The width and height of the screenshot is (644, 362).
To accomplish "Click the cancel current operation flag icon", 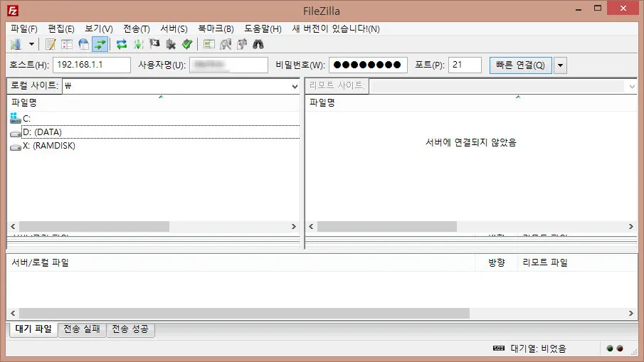I will click(x=154, y=44).
